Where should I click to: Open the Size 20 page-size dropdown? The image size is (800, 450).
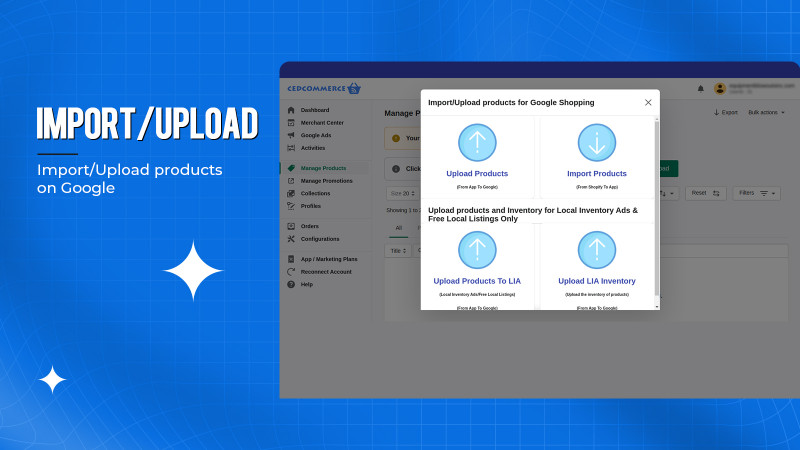pyautogui.click(x=401, y=193)
